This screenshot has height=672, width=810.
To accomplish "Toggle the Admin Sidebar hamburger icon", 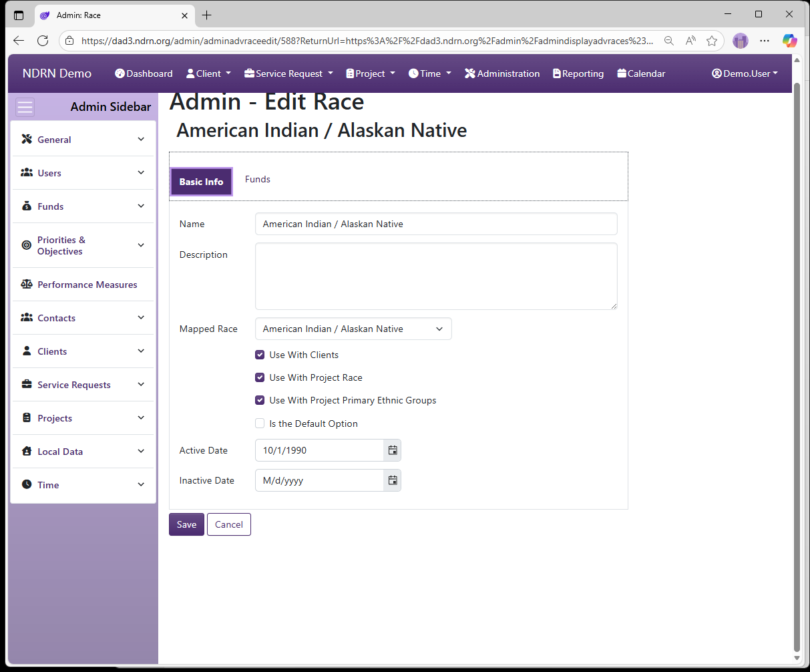I will click(25, 108).
